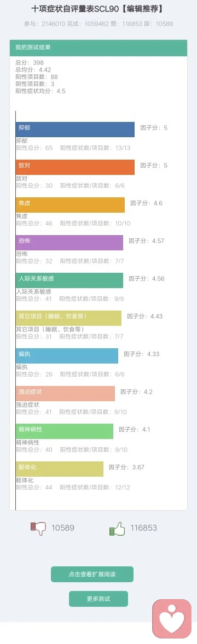Select the 其它项目（睡眠、饮食等）bar

pos(69,318)
